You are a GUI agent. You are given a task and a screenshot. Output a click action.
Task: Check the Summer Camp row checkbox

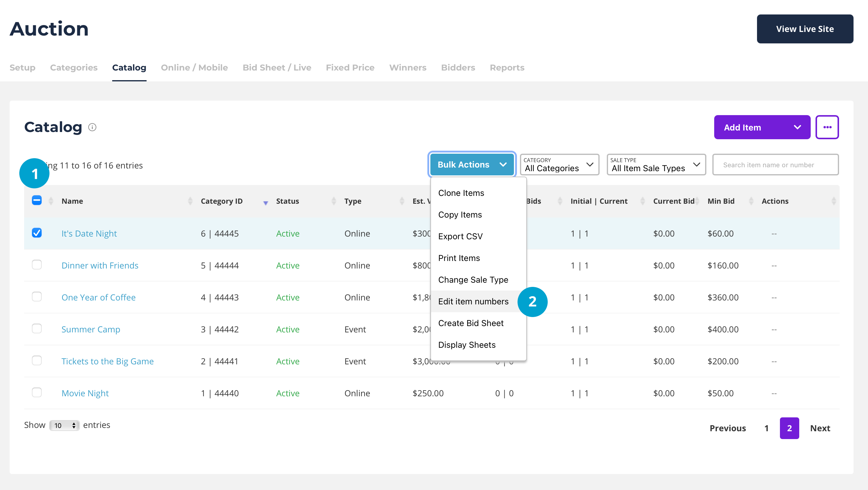[x=37, y=329]
